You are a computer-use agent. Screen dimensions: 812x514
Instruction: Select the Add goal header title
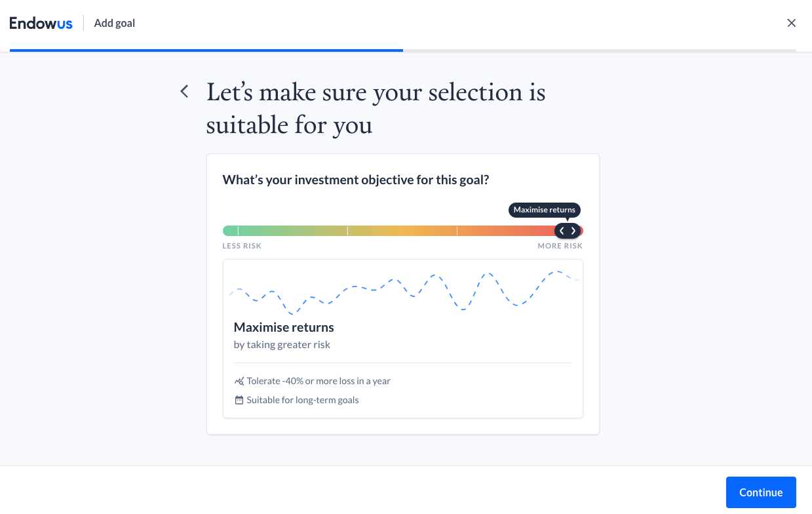point(115,23)
